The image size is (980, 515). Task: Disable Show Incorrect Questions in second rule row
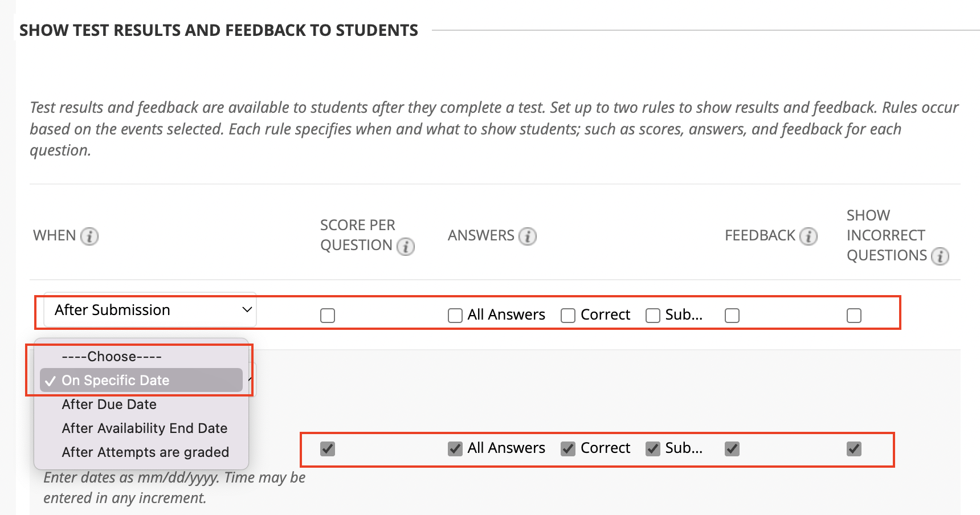[x=854, y=449]
